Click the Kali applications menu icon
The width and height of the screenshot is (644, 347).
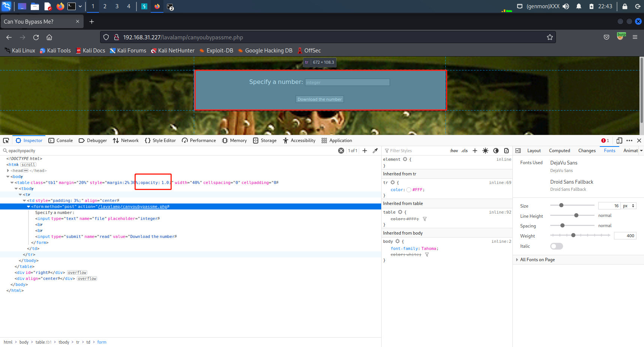[7, 6]
